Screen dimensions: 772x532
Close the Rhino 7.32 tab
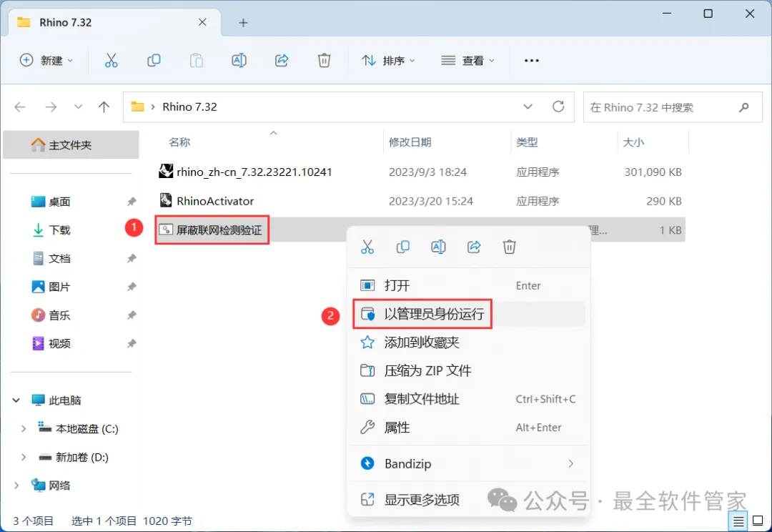click(x=202, y=22)
